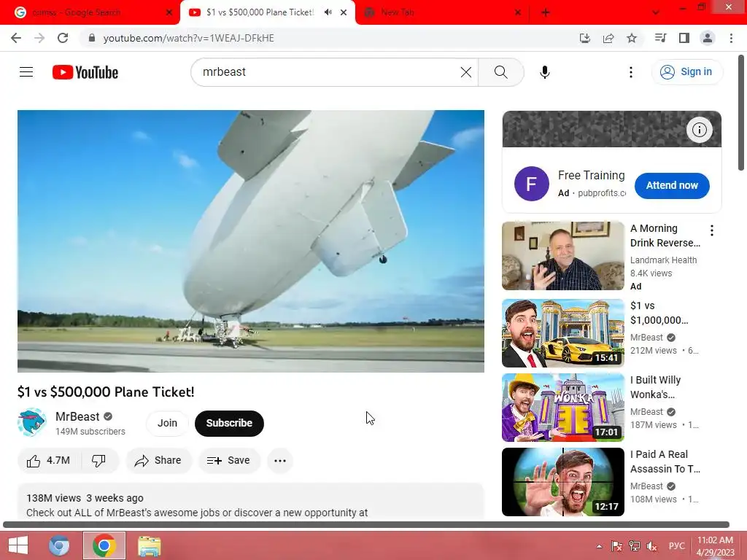
Task: Sign in to YouTube
Action: [x=686, y=72]
